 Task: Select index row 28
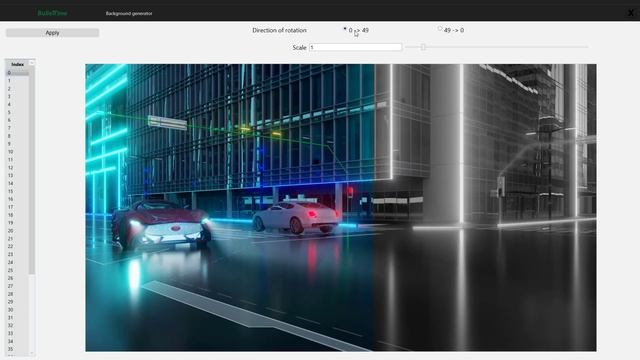click(x=17, y=294)
